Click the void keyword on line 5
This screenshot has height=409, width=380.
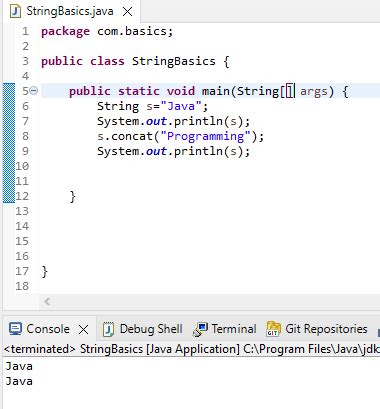[181, 91]
